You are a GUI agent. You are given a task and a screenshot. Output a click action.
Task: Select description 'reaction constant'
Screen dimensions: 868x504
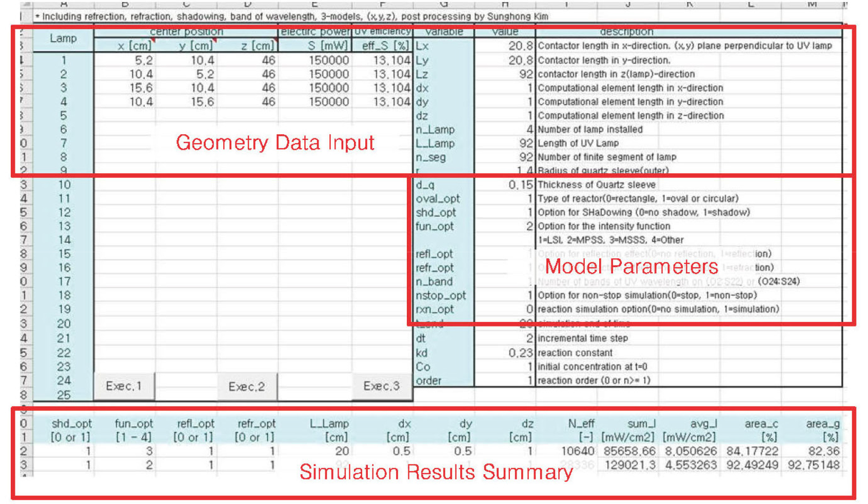(575, 353)
